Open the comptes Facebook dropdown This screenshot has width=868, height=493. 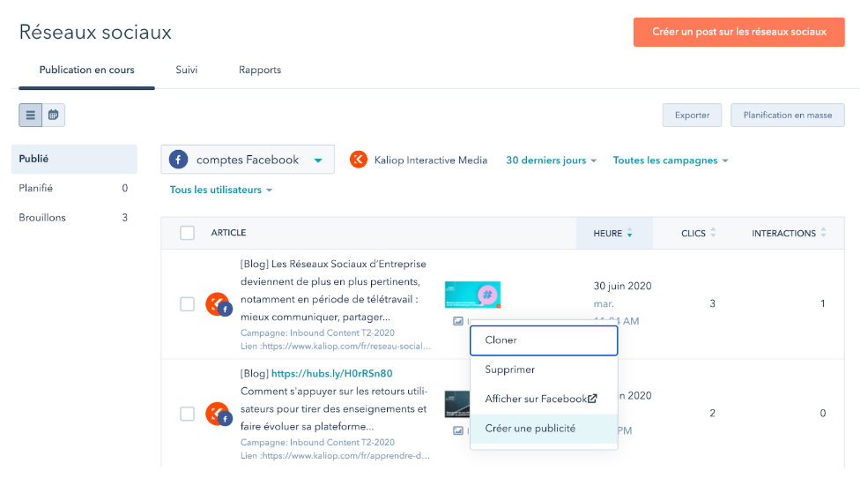click(x=248, y=160)
